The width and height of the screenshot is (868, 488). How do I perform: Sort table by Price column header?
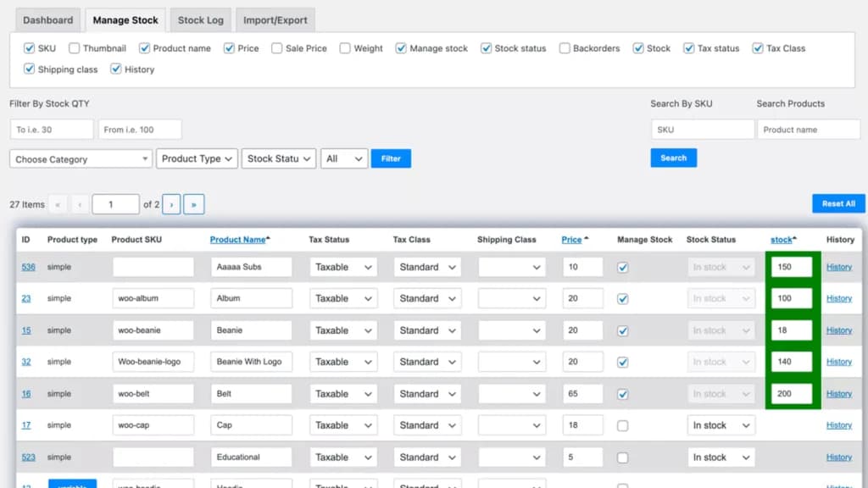[x=571, y=240]
